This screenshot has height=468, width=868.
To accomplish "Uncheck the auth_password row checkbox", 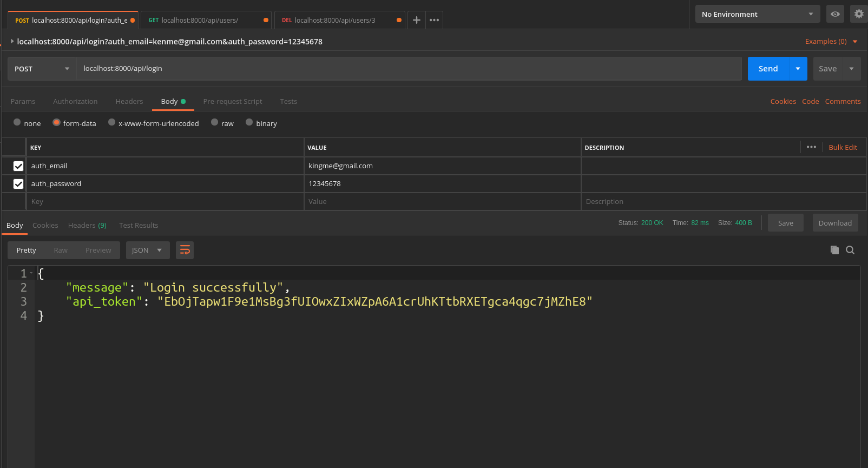I will pos(18,184).
